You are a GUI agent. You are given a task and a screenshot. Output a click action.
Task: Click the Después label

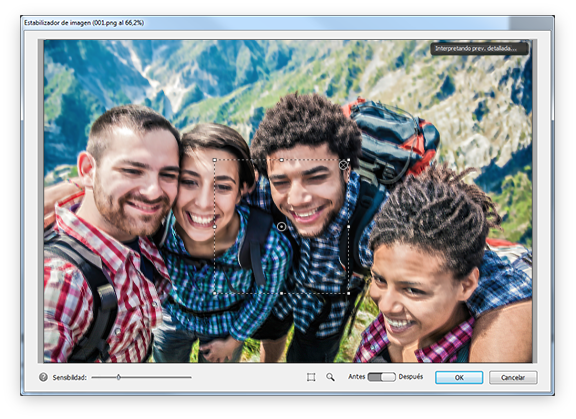411,377
